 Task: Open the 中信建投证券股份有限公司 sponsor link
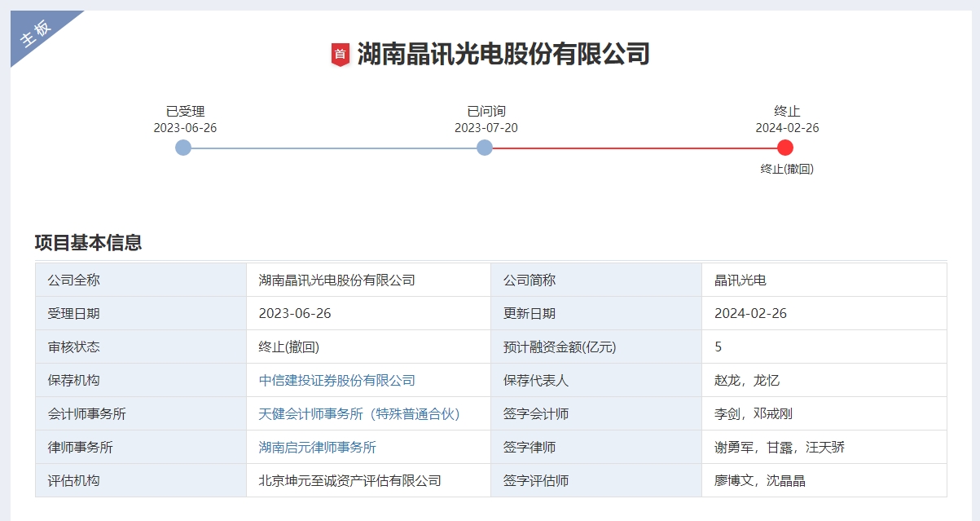coord(336,381)
